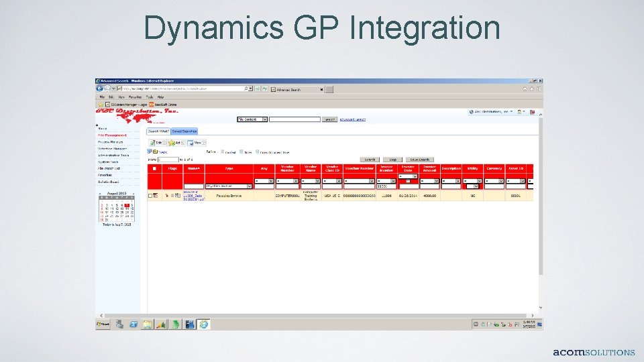This screenshot has width=644, height=362.
Task: Open File Management in left navigation
Action: point(112,135)
